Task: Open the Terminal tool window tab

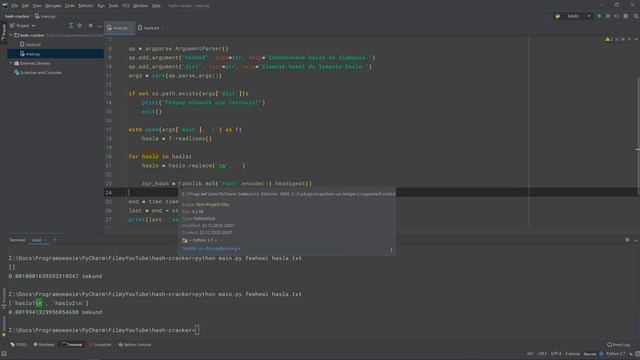Action: pyautogui.click(x=72, y=344)
